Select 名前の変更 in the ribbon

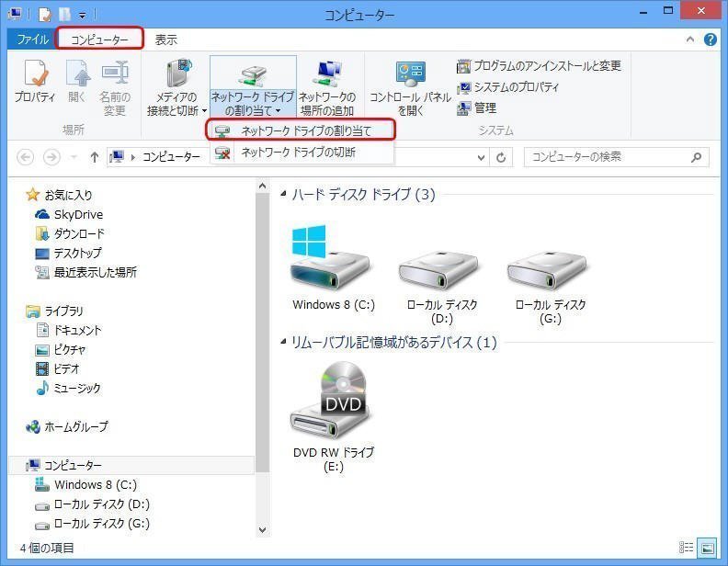point(115,88)
